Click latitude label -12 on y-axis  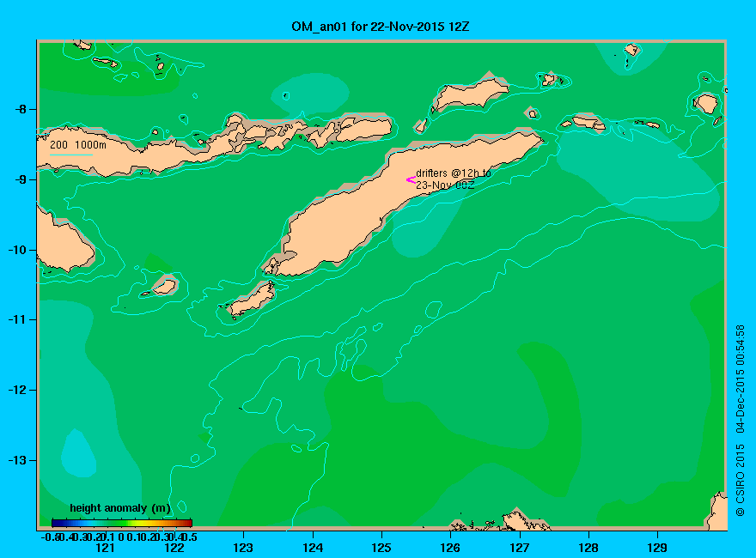tap(17, 390)
